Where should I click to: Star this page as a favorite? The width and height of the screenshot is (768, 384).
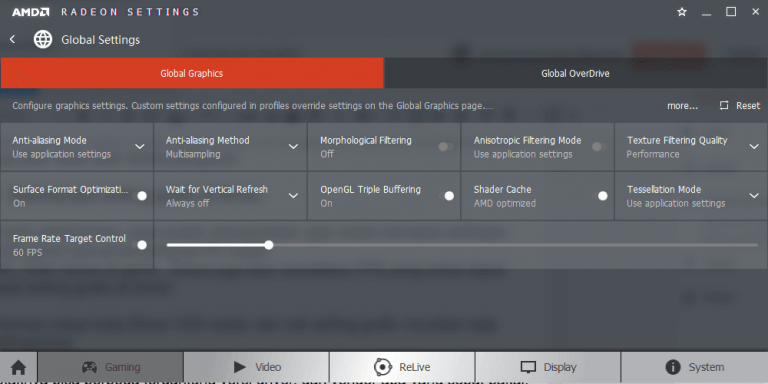[x=682, y=12]
